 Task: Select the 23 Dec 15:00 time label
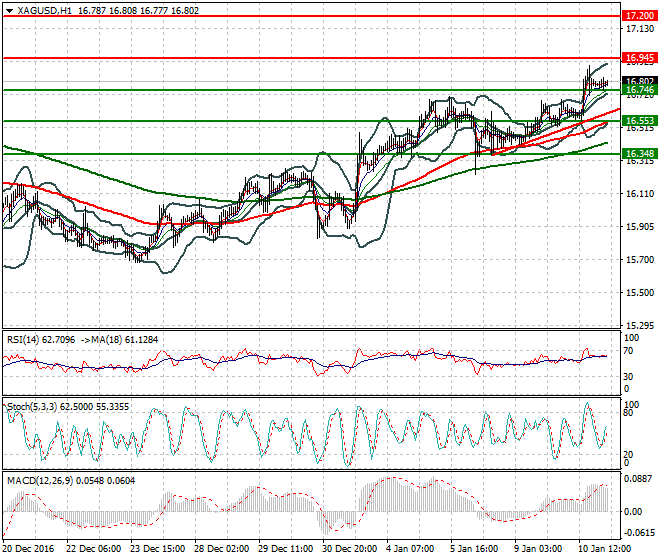157,549
